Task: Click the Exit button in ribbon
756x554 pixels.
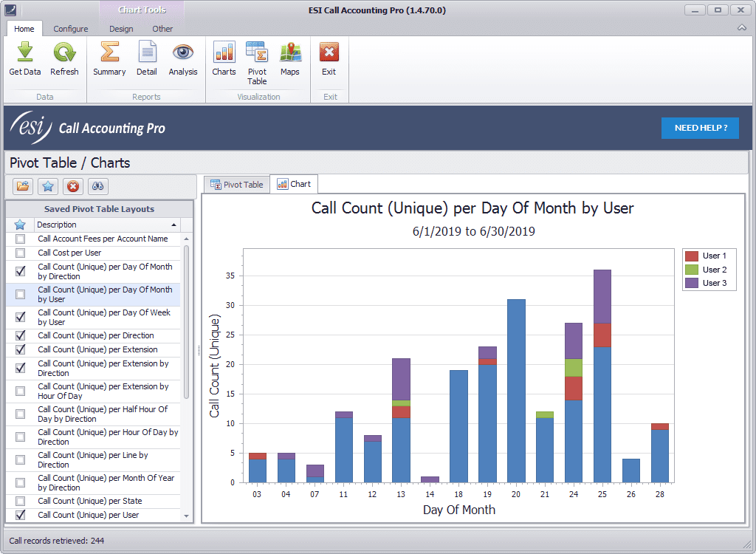Action: click(329, 59)
